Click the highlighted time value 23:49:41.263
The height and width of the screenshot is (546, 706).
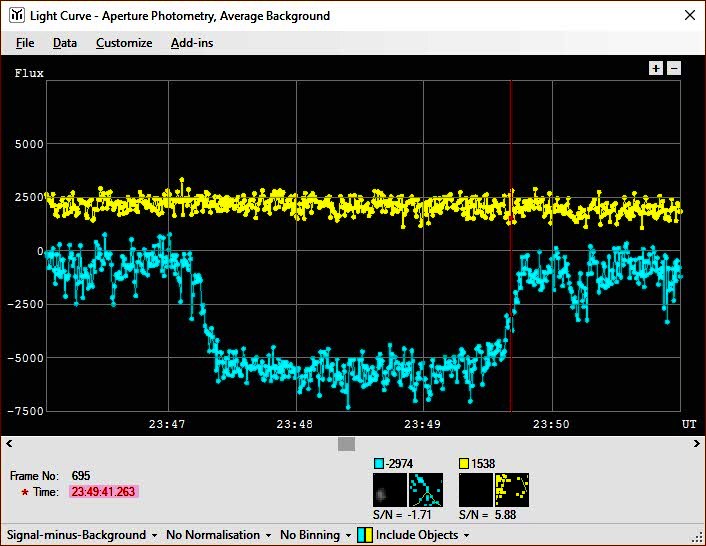103,492
